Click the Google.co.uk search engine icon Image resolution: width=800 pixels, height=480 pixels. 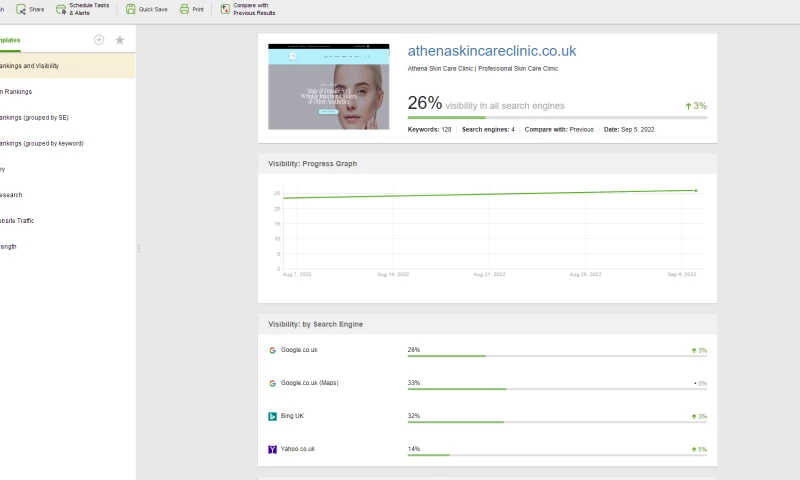click(272, 350)
